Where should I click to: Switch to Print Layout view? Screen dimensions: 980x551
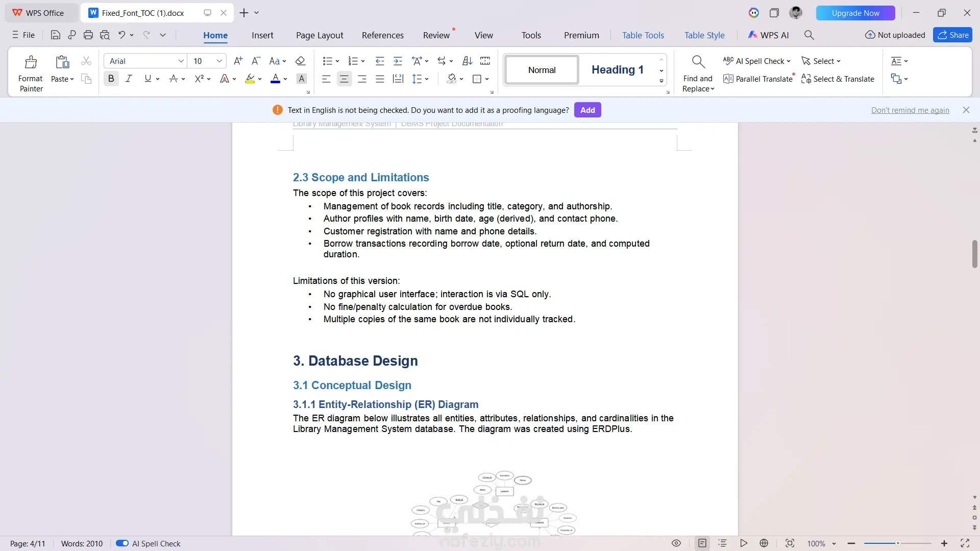tap(702, 543)
